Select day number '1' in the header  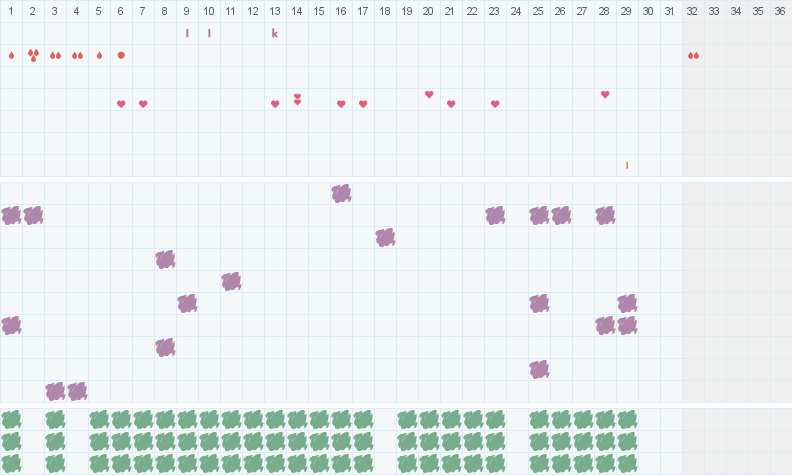tap(11, 11)
